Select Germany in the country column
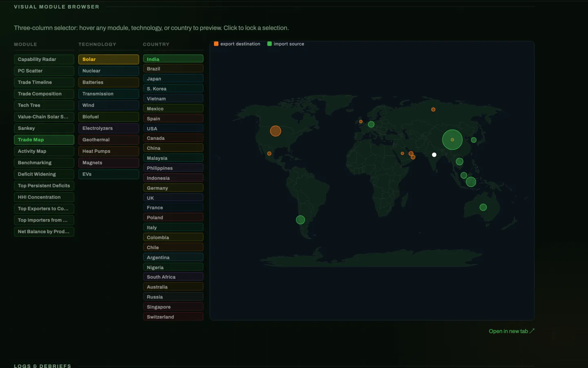 [173, 188]
